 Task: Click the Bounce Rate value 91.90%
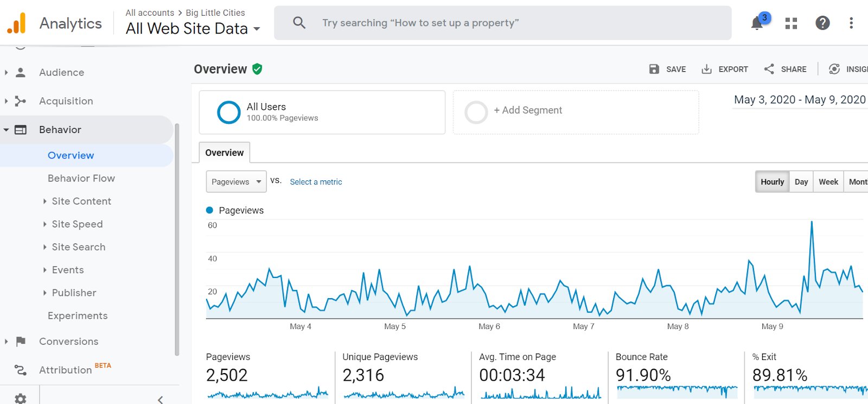pos(643,375)
